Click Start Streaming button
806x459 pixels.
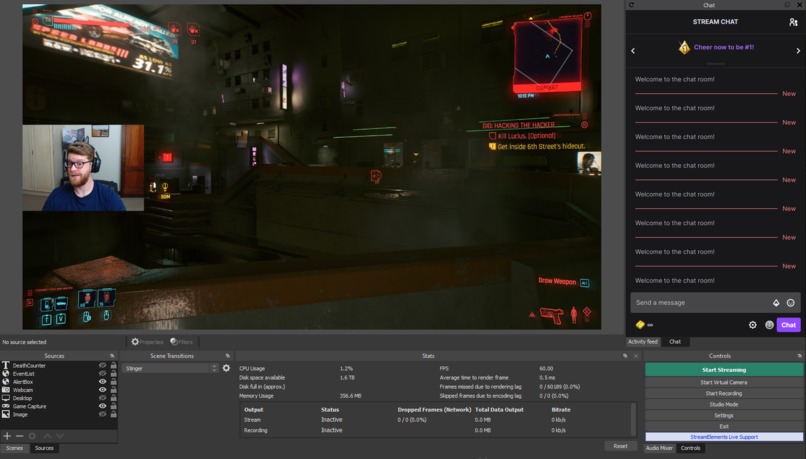click(x=724, y=370)
